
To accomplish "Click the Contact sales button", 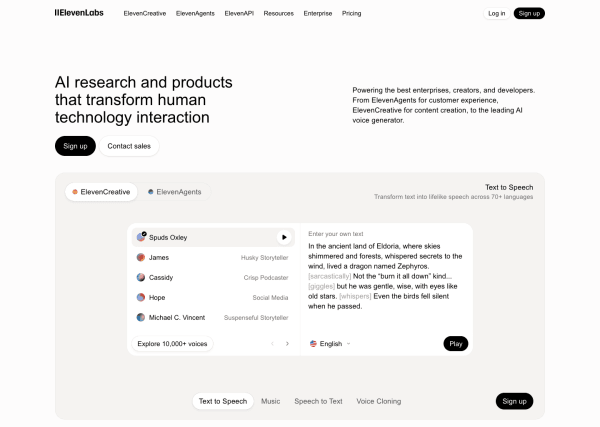I will (x=129, y=146).
